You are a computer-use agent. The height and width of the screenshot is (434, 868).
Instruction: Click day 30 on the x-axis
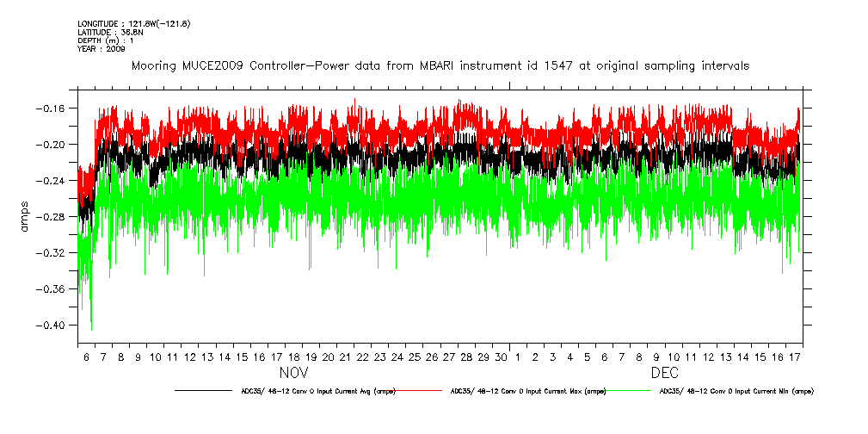click(501, 356)
